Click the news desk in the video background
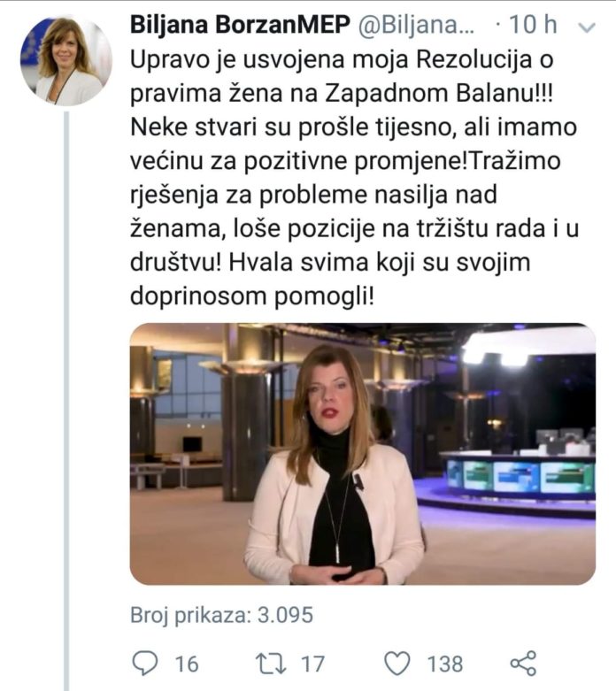Image resolution: width=616 pixels, height=691 pixels. [x=520, y=473]
